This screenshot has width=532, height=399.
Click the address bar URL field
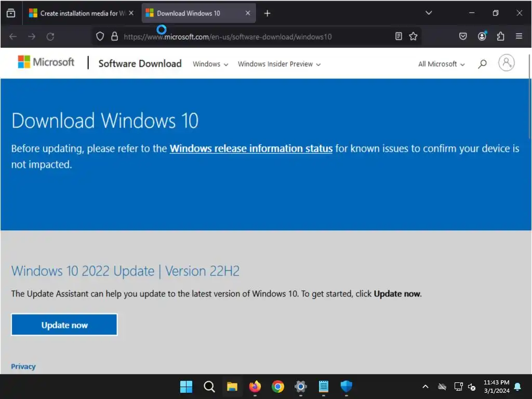pos(257,37)
